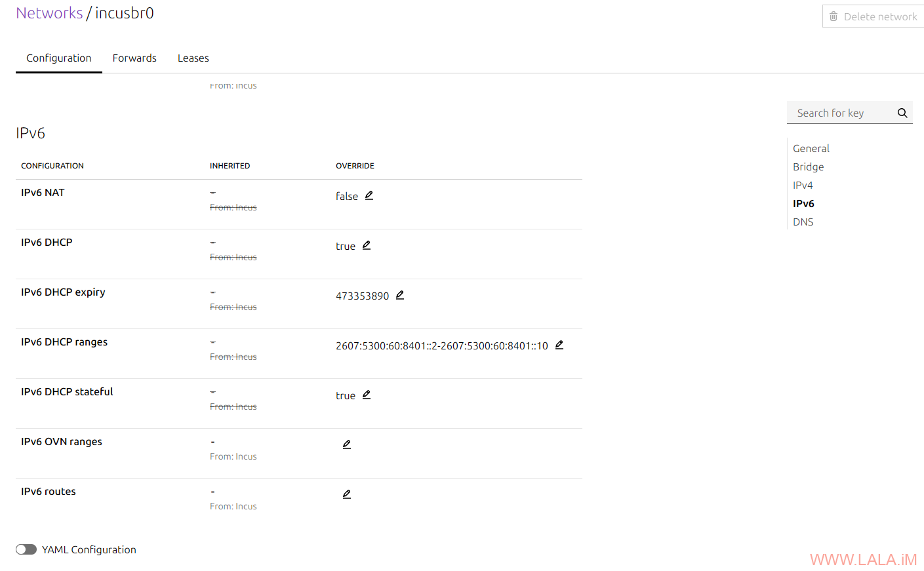The height and width of the screenshot is (571, 924).
Task: Select the Configuration tab
Action: 59,58
